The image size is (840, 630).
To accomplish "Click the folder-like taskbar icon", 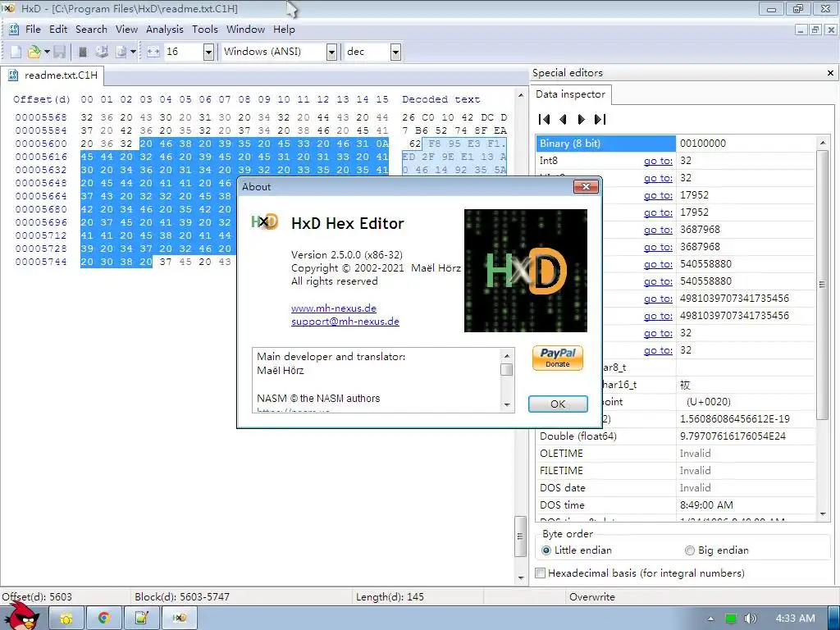I will [66, 619].
